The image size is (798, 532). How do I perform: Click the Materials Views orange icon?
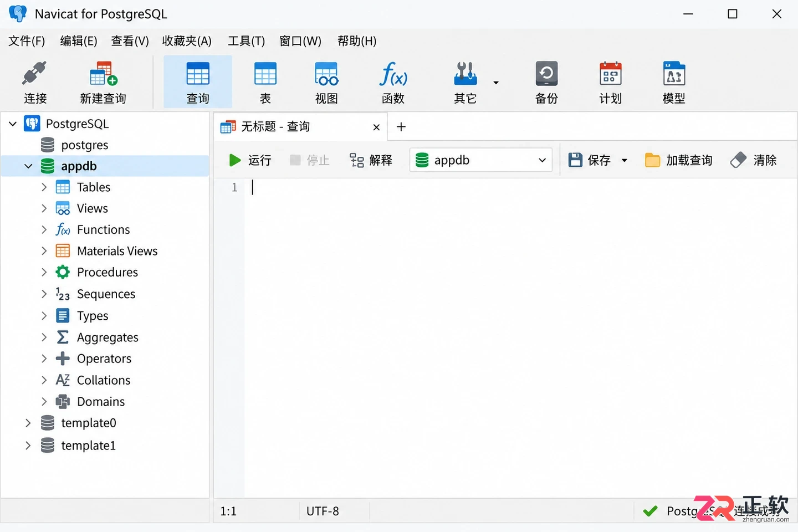tap(63, 251)
